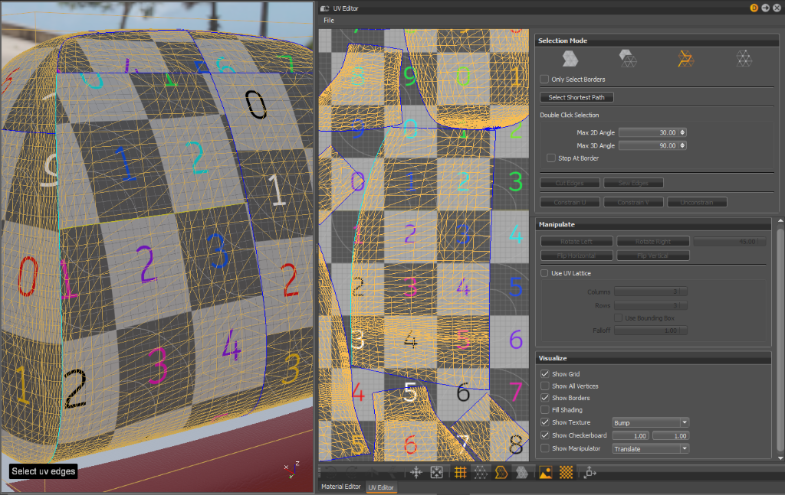Enable Only Select Borders checkbox
The image size is (785, 496).
tap(545, 79)
